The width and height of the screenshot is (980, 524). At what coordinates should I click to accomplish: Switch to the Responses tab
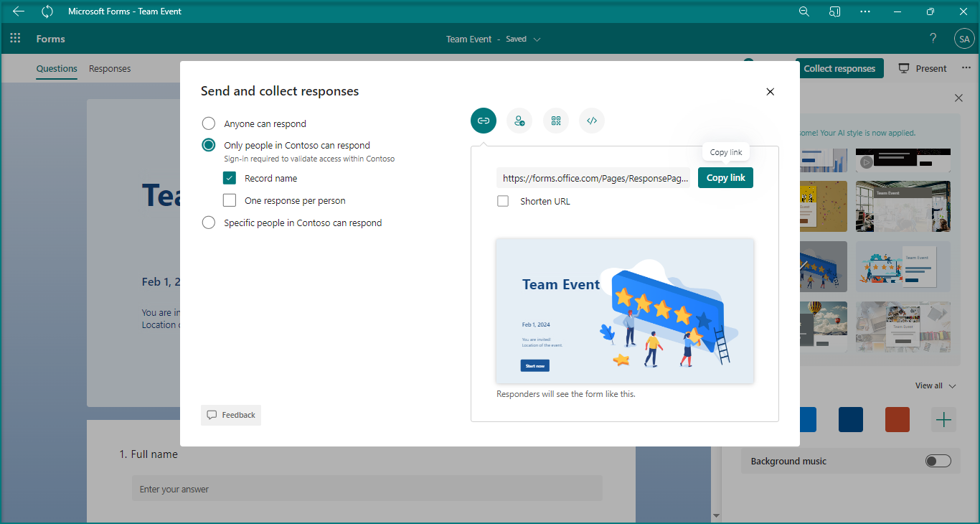110,69
